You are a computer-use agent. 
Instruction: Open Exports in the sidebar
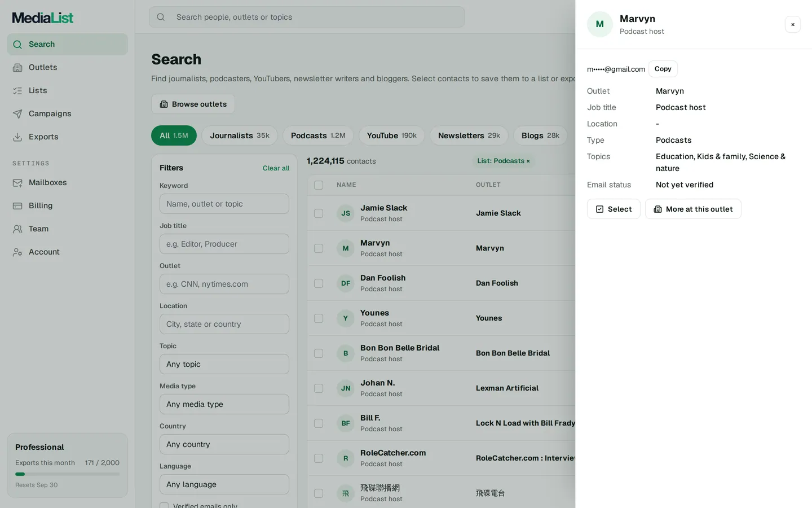[67, 137]
